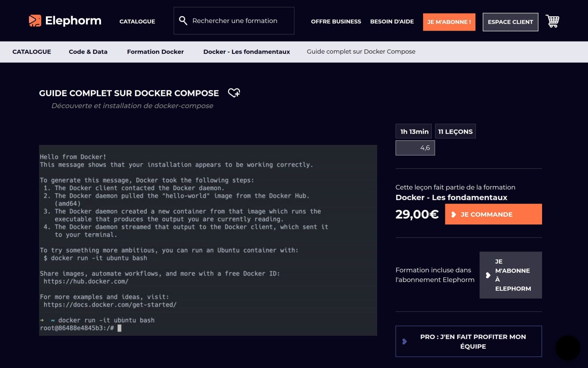Click the JE COMMANDE button
This screenshot has height=368, width=588.
(493, 214)
